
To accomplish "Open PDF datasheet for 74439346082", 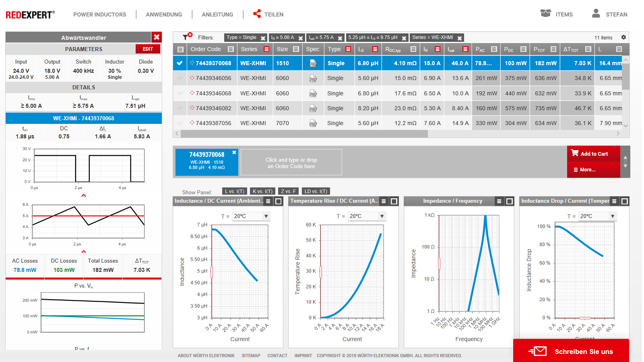I will 313,108.
